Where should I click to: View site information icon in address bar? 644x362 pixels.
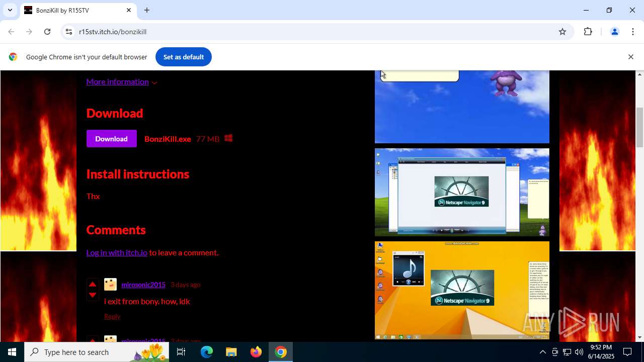click(69, 32)
